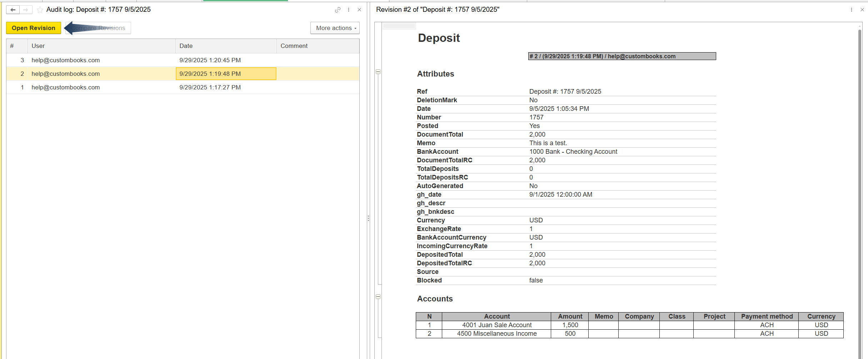Select revision 3 row
Image resolution: width=868 pixels, height=359 pixels.
(x=107, y=60)
